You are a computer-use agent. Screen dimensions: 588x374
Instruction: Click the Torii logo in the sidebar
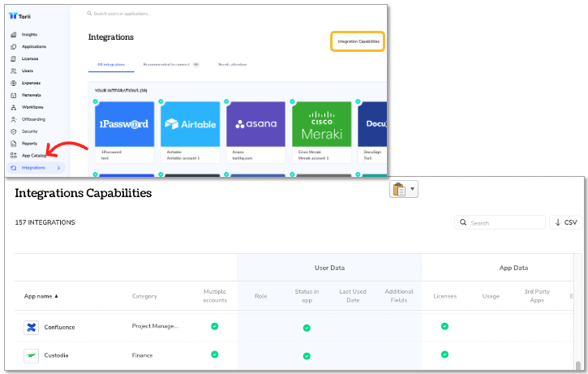click(x=19, y=16)
